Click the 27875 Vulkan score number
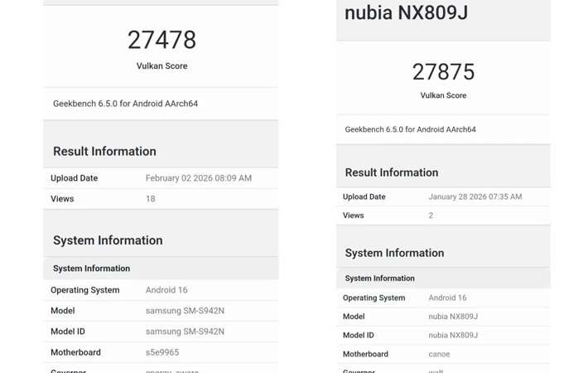 444,72
